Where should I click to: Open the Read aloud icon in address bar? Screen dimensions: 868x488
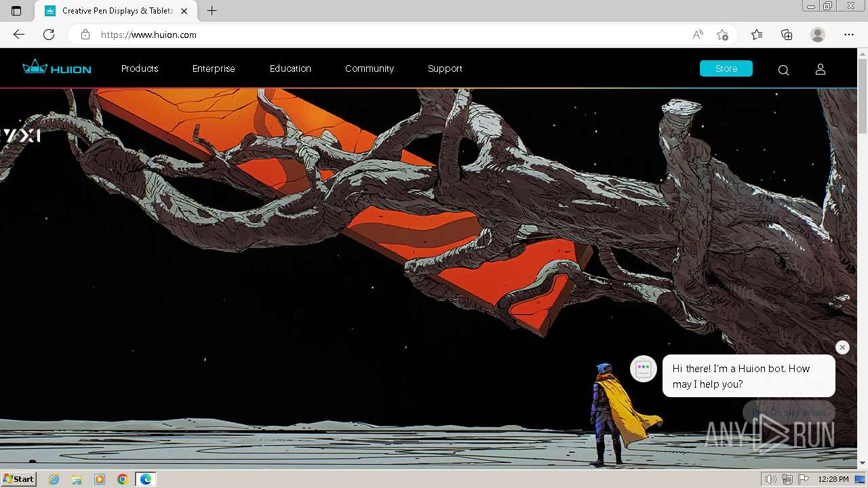click(x=698, y=35)
